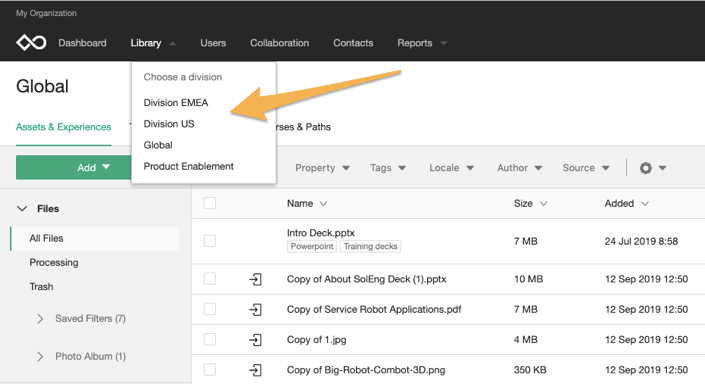The height and width of the screenshot is (384, 705).
Task: Check the box for Intro Deck.pptx
Action: click(210, 241)
